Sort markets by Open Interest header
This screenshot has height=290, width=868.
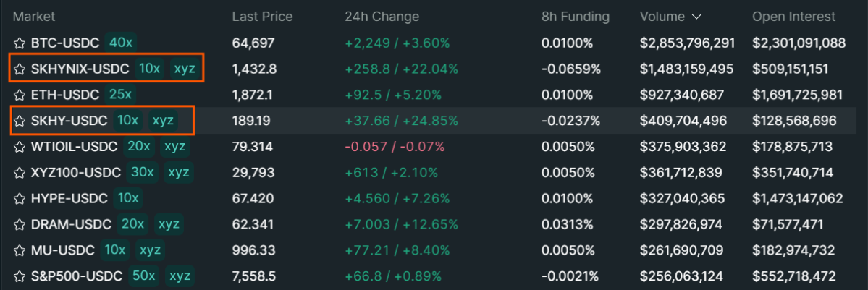click(x=793, y=17)
